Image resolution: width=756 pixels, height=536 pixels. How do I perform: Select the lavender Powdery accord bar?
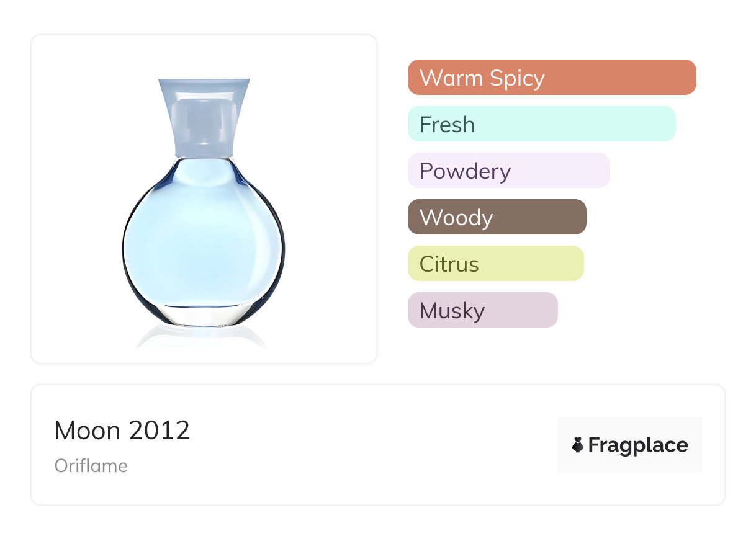(x=559, y=171)
